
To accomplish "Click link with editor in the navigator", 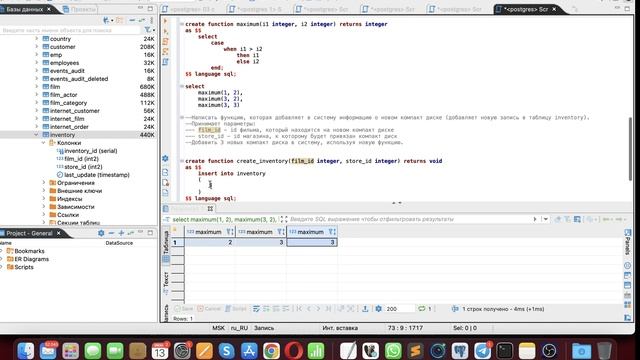I will [x=142, y=20].
